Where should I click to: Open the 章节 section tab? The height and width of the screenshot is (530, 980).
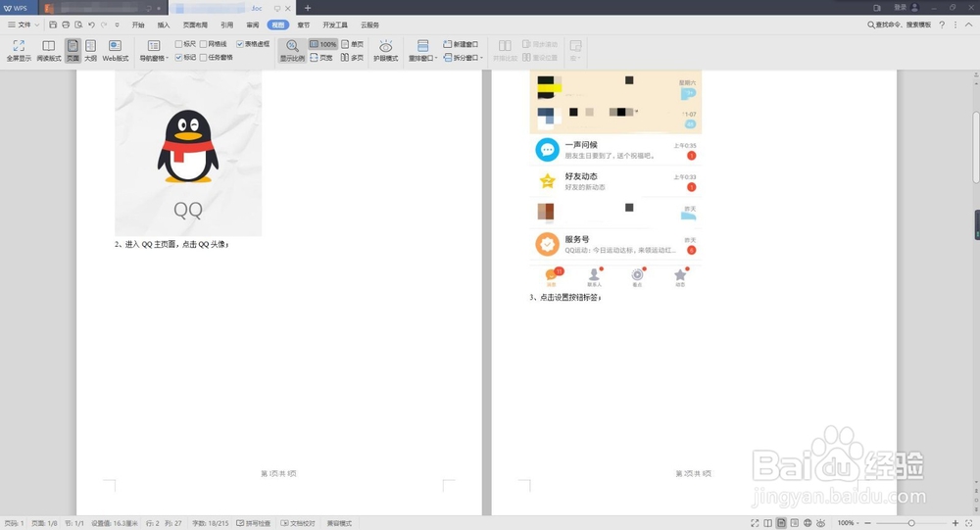[304, 25]
